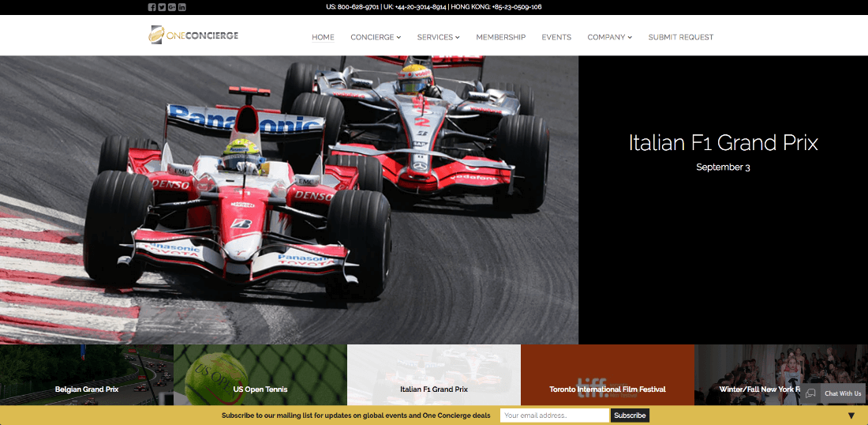This screenshot has width=868, height=425.
Task: Open the Google Plus social icon
Action: point(171,7)
